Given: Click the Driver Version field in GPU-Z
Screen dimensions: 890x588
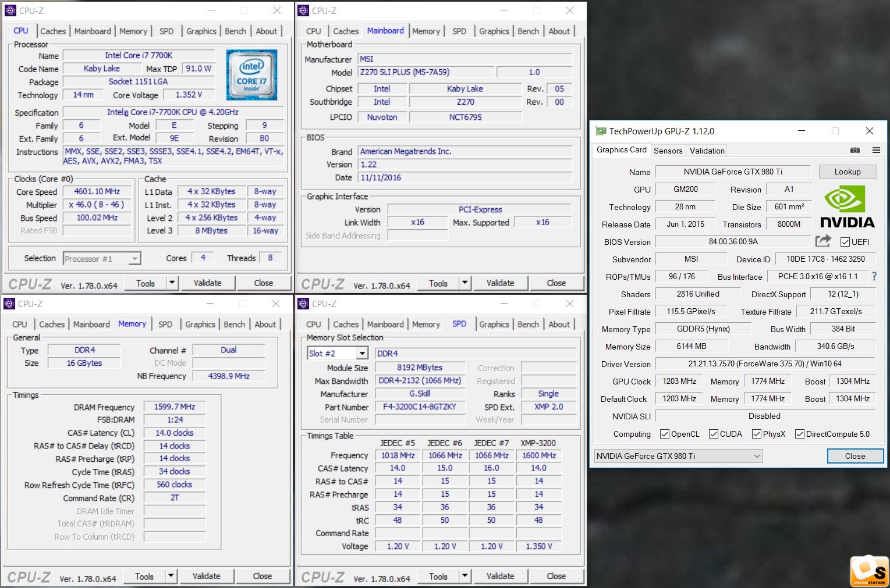Looking at the screenshot, I should pos(765,364).
